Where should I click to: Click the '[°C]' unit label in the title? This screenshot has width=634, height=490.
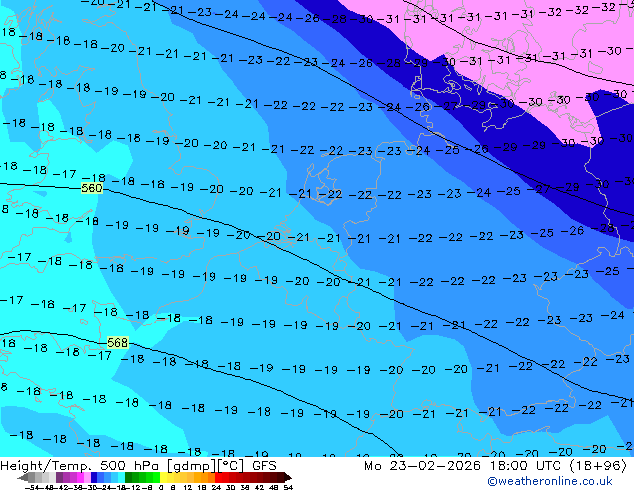click(x=230, y=466)
